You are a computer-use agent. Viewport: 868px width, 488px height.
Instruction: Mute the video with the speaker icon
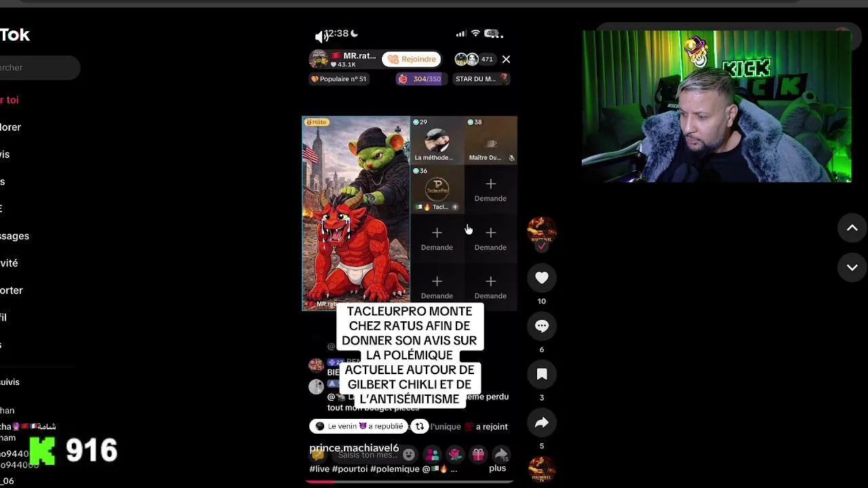coord(322,37)
